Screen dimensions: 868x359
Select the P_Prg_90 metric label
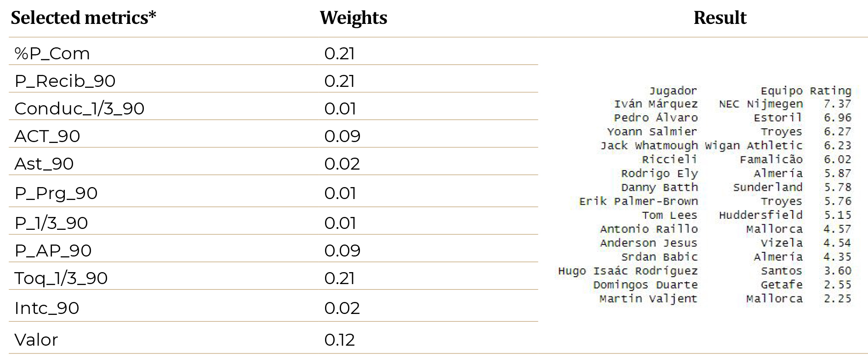click(56, 193)
